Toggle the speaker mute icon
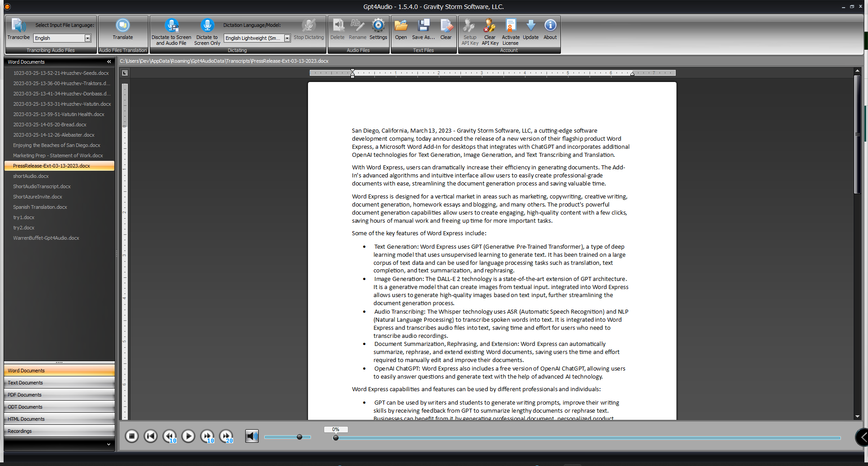Screen dimensions: 868x466 [x=252, y=436]
